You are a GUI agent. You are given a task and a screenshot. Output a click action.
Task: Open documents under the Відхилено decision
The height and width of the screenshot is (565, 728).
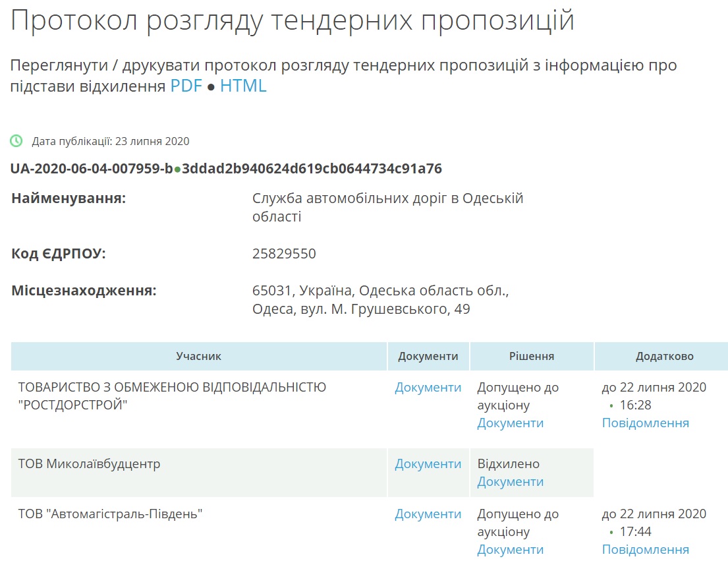pyautogui.click(x=510, y=482)
